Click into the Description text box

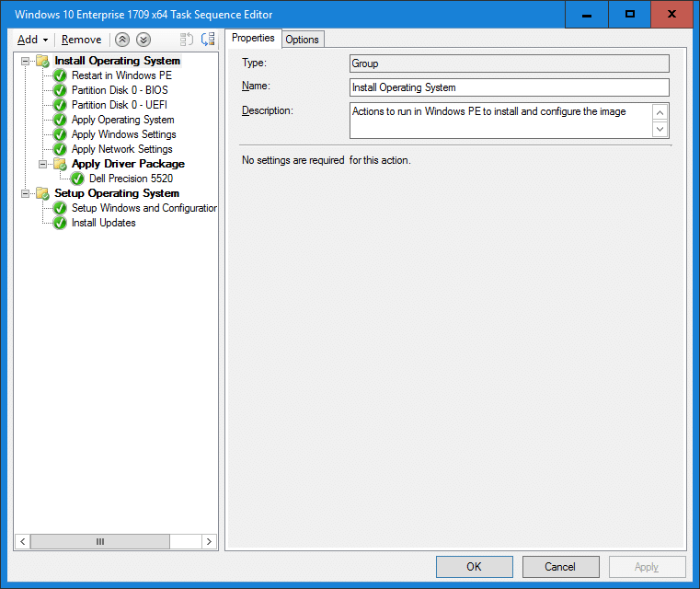pyautogui.click(x=501, y=121)
